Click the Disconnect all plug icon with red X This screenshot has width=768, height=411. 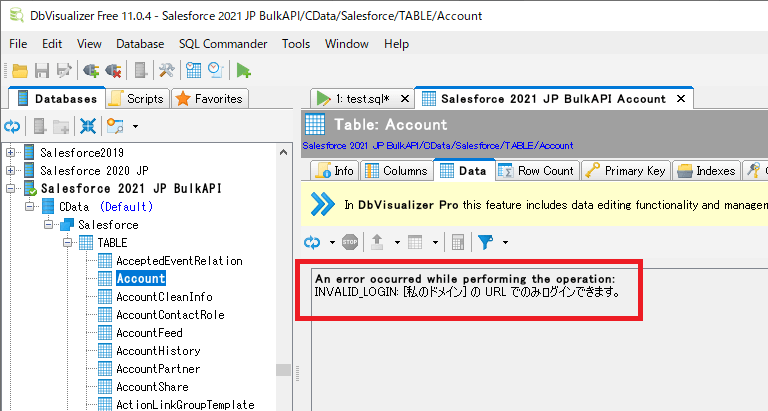click(113, 71)
